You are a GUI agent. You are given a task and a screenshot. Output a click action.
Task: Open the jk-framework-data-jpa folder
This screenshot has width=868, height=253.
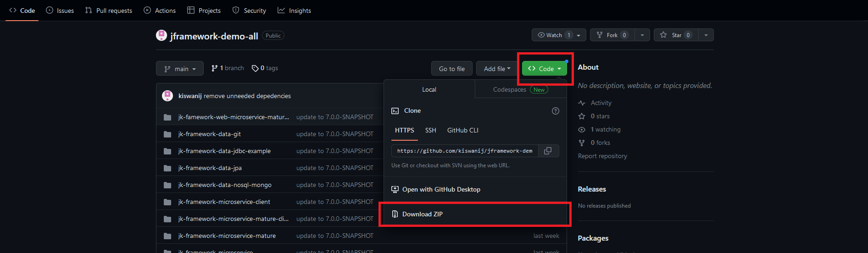pyautogui.click(x=210, y=168)
